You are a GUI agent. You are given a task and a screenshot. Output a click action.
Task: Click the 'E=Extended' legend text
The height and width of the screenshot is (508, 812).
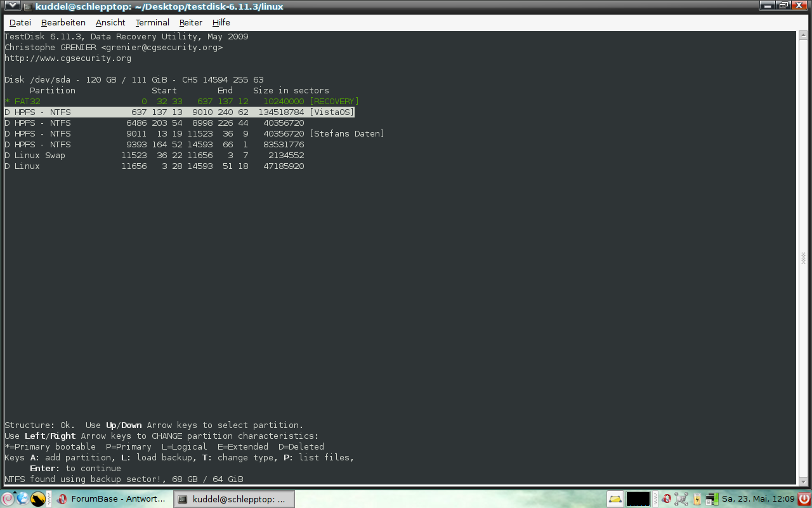coord(243,447)
